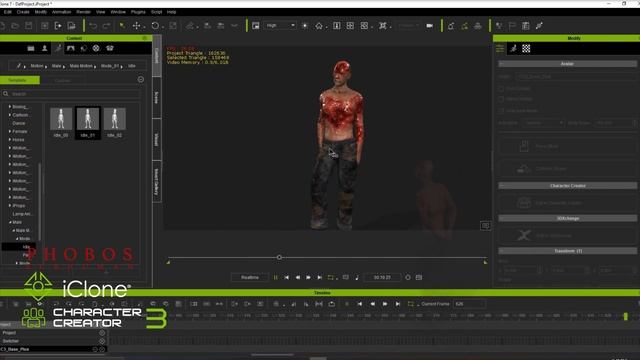
Task: Open the Edit menu
Action: 8,12
